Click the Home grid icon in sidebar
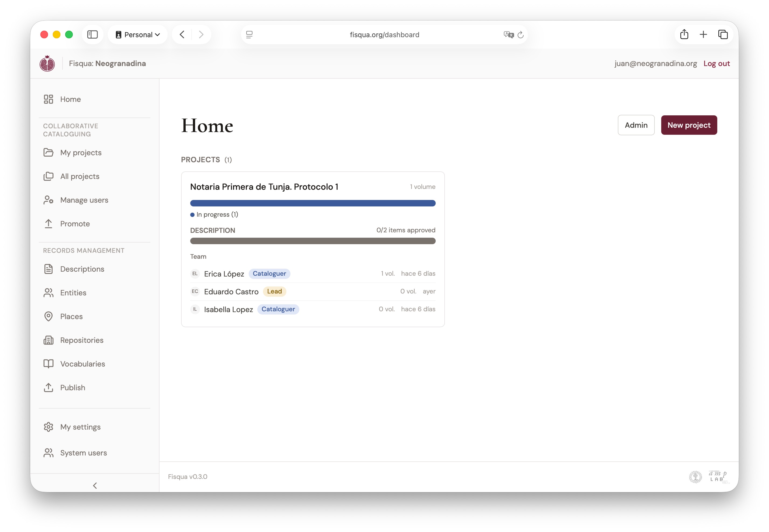Viewport: 769px width, 532px height. tap(48, 99)
